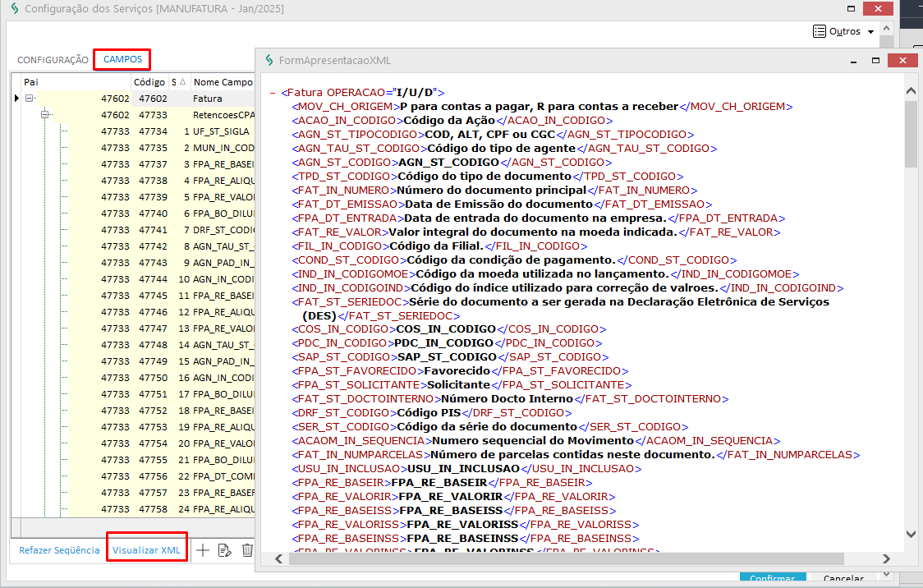Viewport: 923px width, 588px height.
Task: Select the CAMPOS tab
Action: 122,59
